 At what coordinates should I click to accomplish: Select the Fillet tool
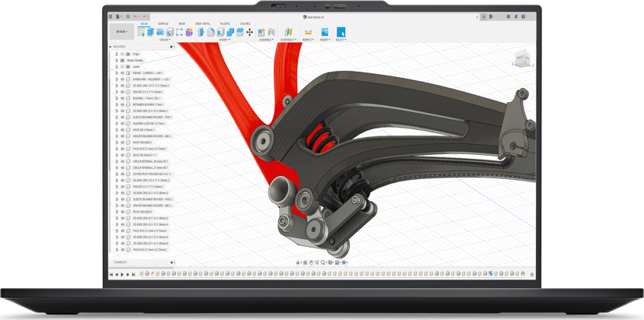211,32
